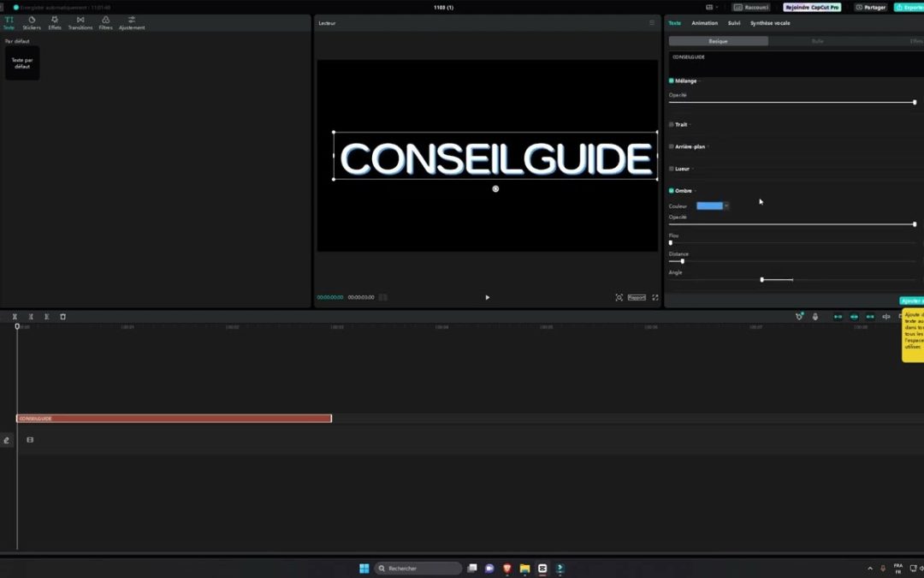Click the Texte par défaut thumbnail
This screenshot has width=924, height=578.
(22, 63)
